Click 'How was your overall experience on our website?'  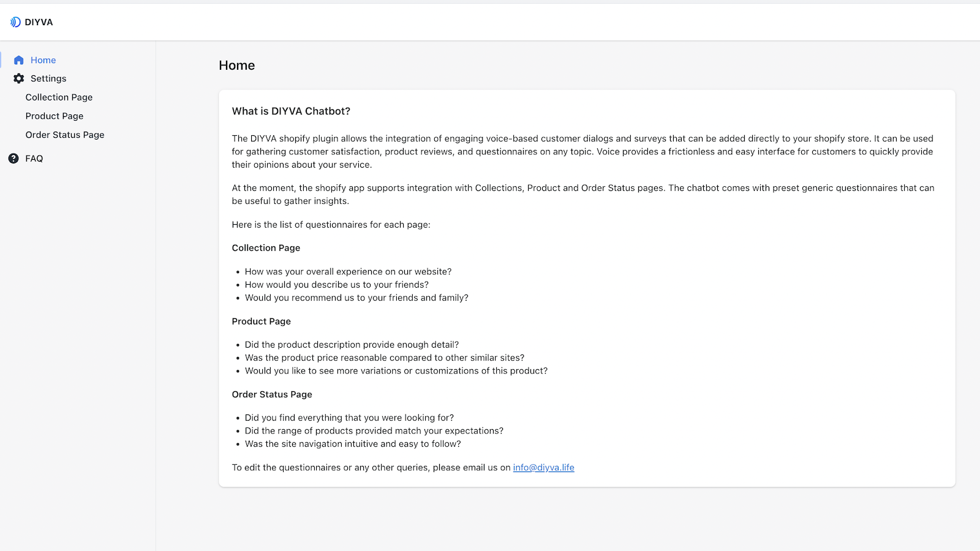coord(348,272)
